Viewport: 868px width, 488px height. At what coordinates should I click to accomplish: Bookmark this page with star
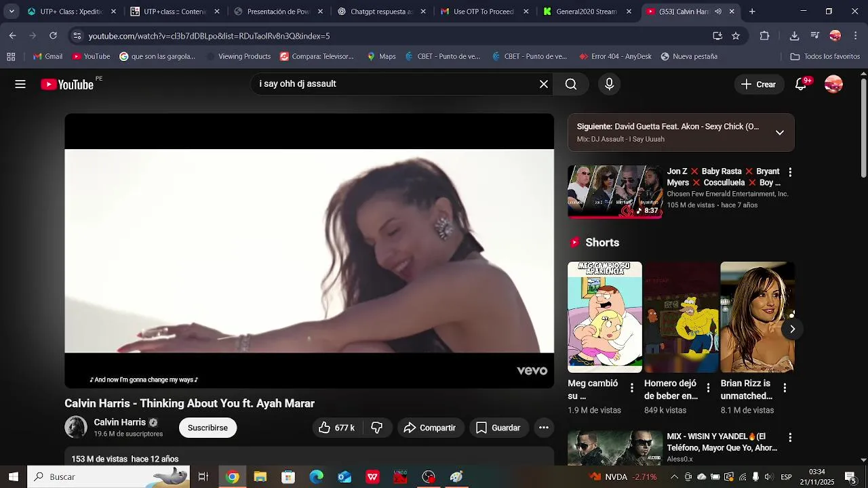click(x=736, y=36)
